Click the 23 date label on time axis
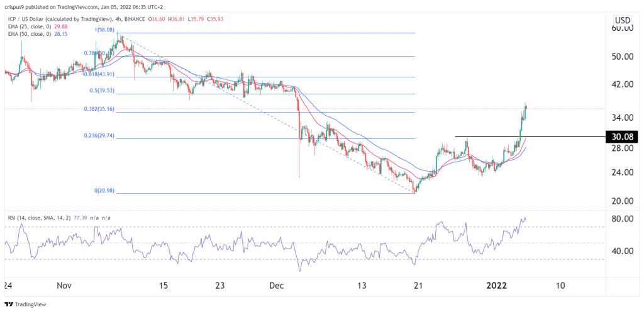Image resolution: width=644 pixels, height=312 pixels. (x=219, y=285)
